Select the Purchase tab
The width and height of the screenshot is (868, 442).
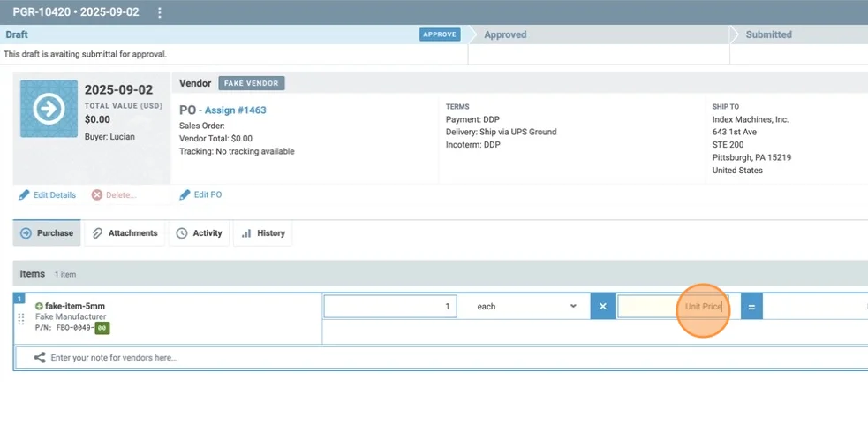point(47,233)
